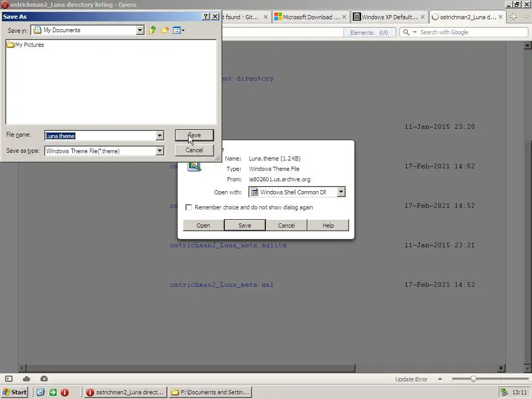Image resolution: width=532 pixels, height=399 pixels.
Task: Open ostrichman2_Luna_meta.sqlite link
Action: 228,245
